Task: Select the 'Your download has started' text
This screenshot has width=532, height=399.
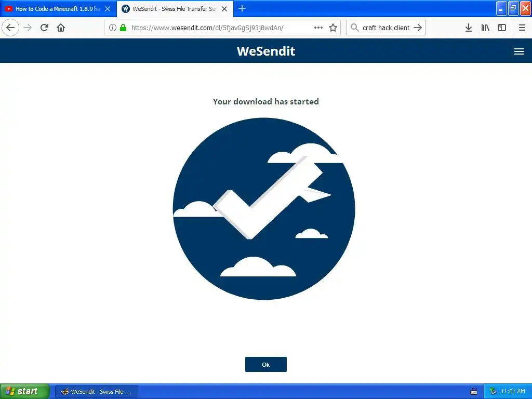Action: click(x=265, y=101)
